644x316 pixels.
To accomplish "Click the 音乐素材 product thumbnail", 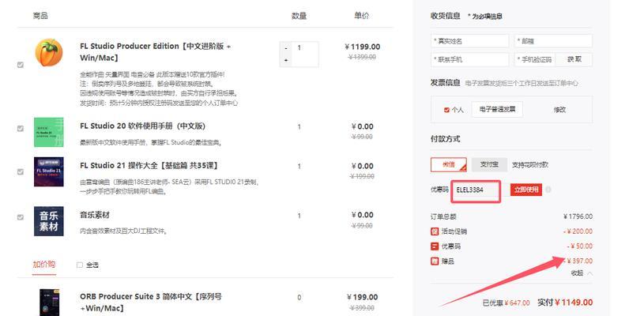I will coord(49,221).
